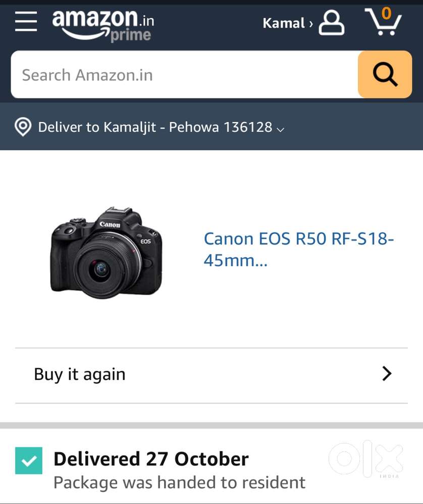
Task: Click Package was handed to resident text
Action: pos(180,483)
